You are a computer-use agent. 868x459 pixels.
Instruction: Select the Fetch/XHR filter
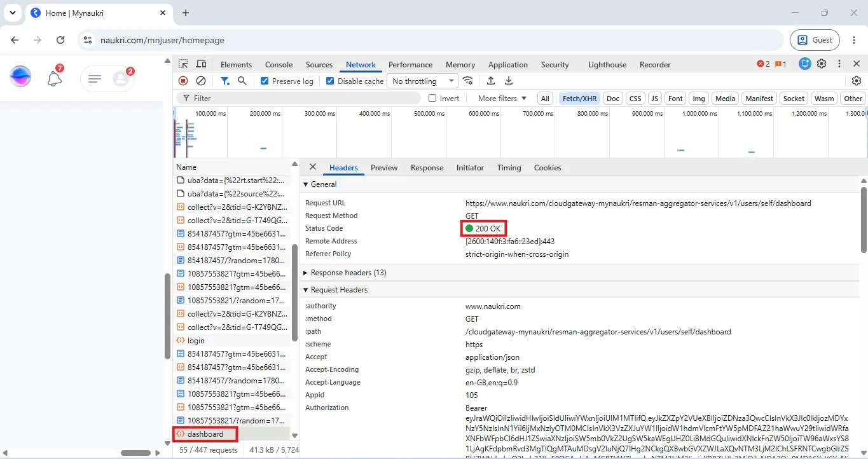[x=580, y=99]
